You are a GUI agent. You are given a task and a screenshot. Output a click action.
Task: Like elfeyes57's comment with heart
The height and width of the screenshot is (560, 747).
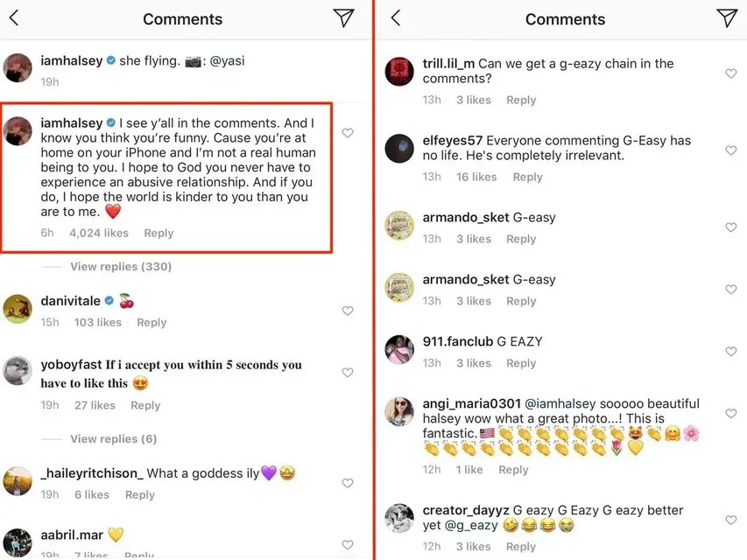[731, 150]
